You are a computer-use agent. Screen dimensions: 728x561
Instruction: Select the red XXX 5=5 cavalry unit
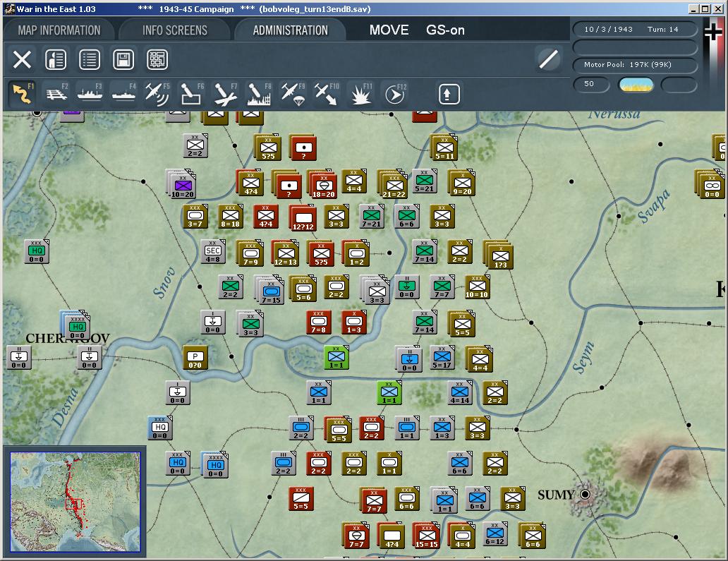click(301, 499)
